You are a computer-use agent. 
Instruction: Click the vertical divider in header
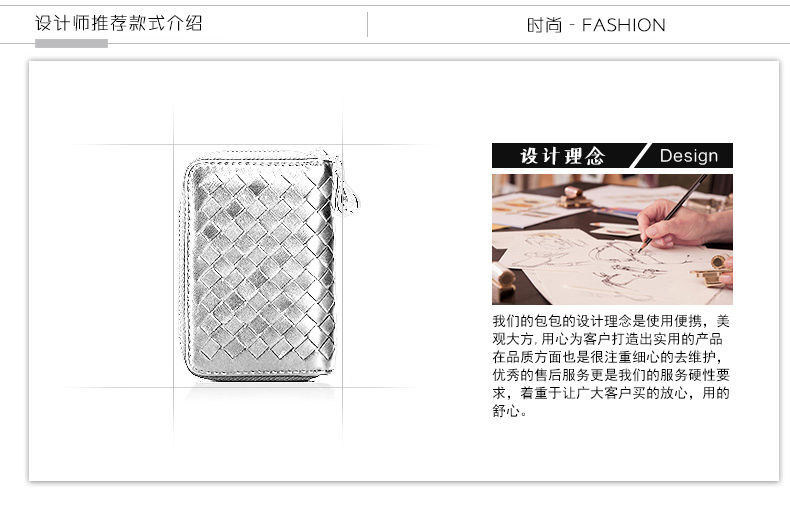[367, 25]
